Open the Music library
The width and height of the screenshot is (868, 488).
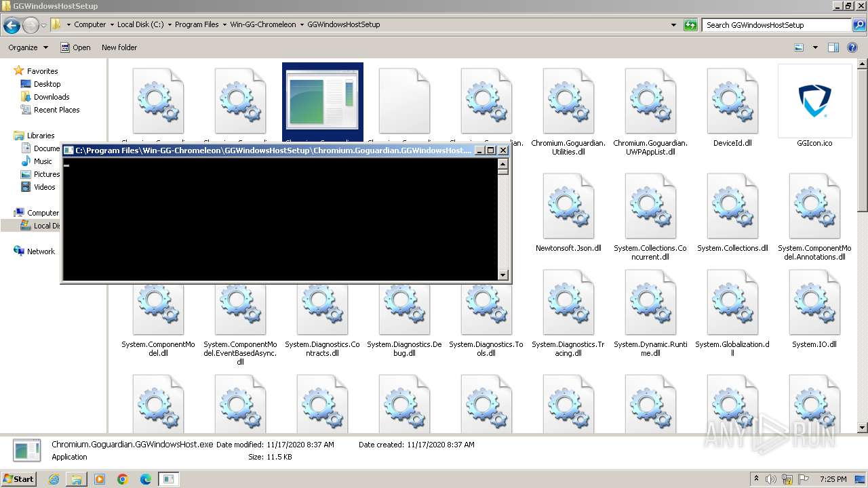coord(43,161)
